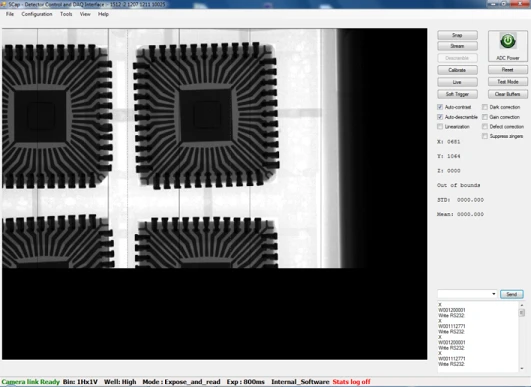
Task: Click the Send button
Action: [x=512, y=294]
